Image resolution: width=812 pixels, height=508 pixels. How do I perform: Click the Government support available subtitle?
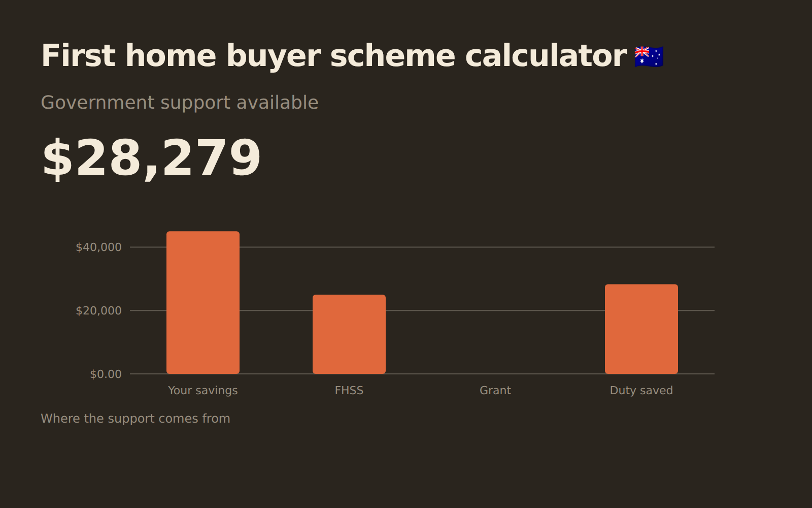180,103
